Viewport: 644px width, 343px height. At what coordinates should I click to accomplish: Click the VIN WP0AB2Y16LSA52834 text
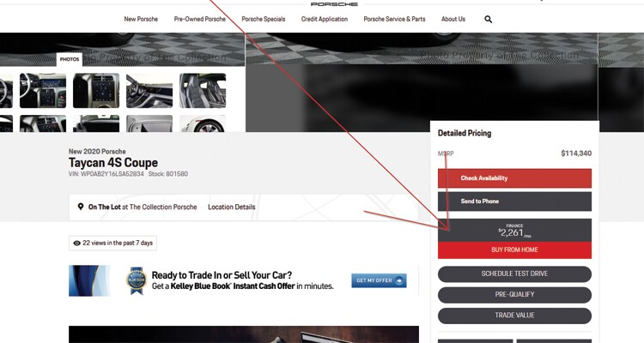pos(106,174)
